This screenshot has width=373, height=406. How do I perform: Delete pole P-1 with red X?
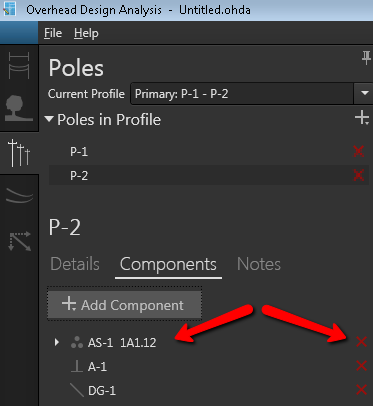[359, 151]
